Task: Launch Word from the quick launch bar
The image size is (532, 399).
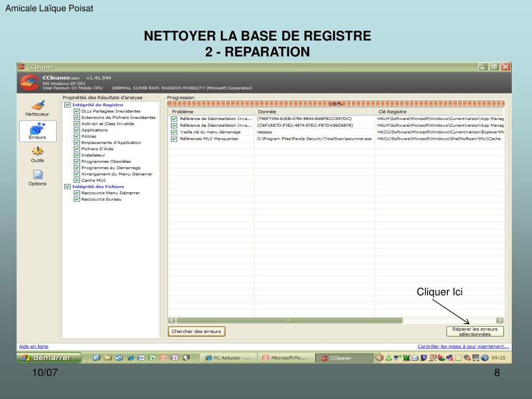Action: point(141,357)
